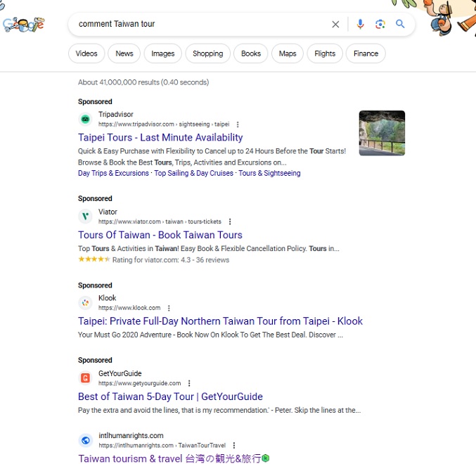This screenshot has width=476, height=464.
Task: Select the Images filter tab
Action: pyautogui.click(x=162, y=53)
